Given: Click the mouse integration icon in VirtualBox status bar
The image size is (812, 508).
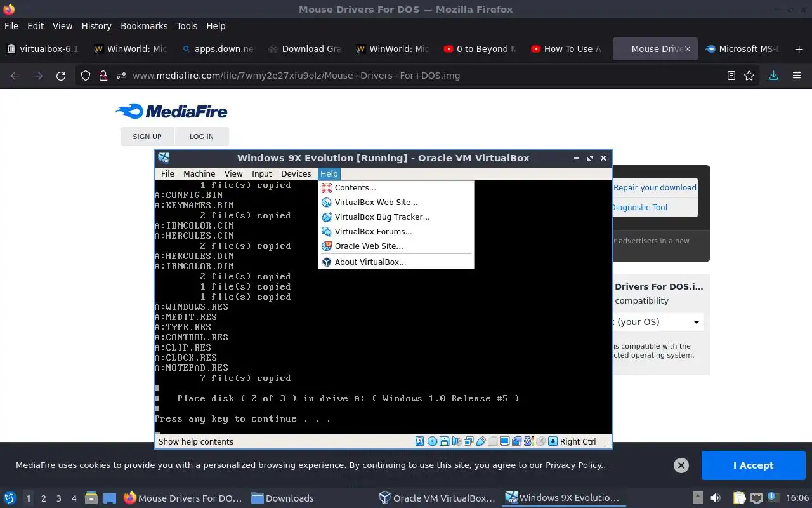Looking at the screenshot, I should point(540,441).
